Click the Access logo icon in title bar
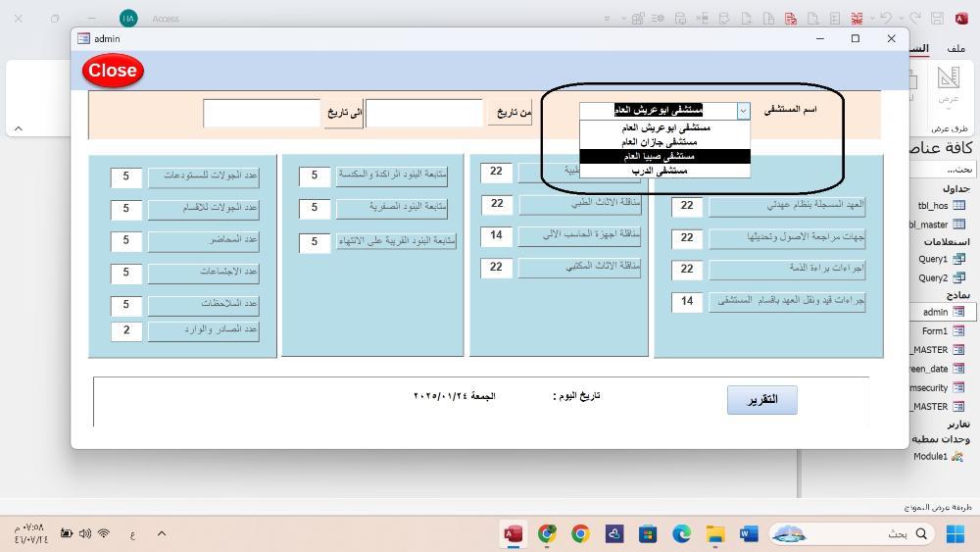980x552 pixels. pos(961,18)
